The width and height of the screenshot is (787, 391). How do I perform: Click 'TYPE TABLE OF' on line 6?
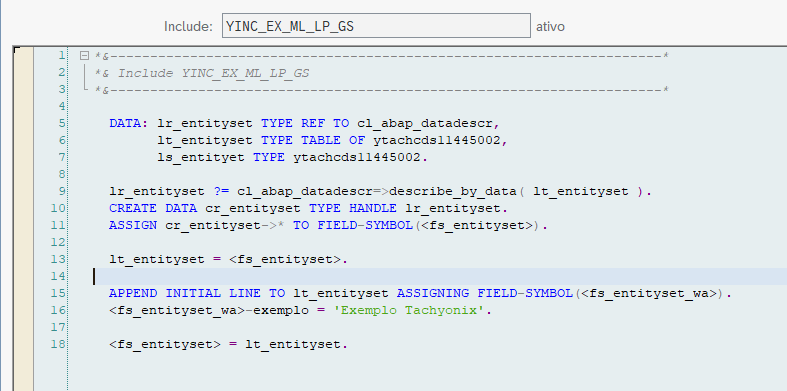pos(313,140)
